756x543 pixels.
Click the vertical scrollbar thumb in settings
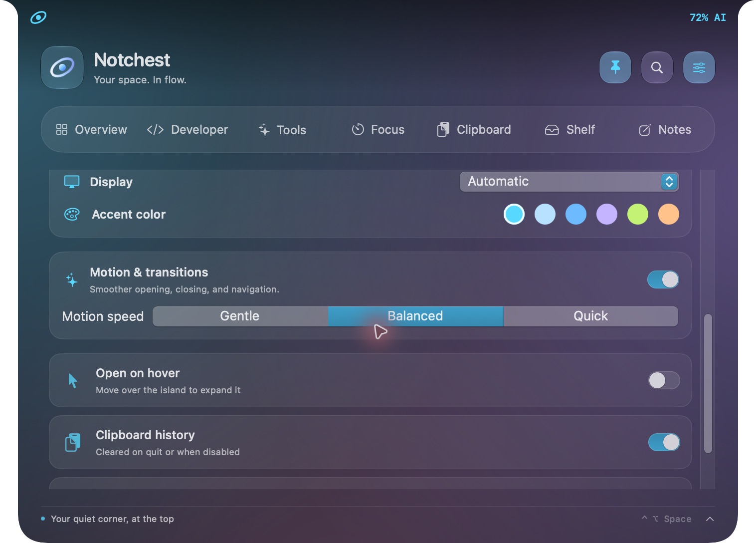click(x=708, y=383)
